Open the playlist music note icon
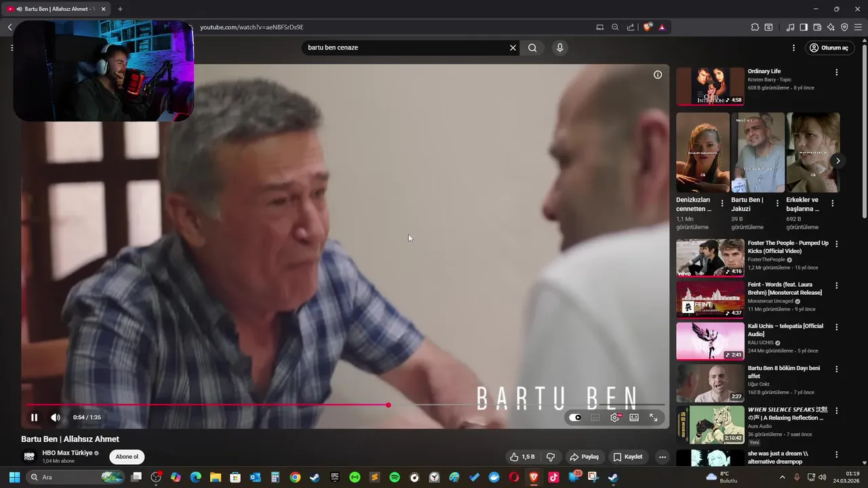The width and height of the screenshot is (868, 488). pos(790,27)
